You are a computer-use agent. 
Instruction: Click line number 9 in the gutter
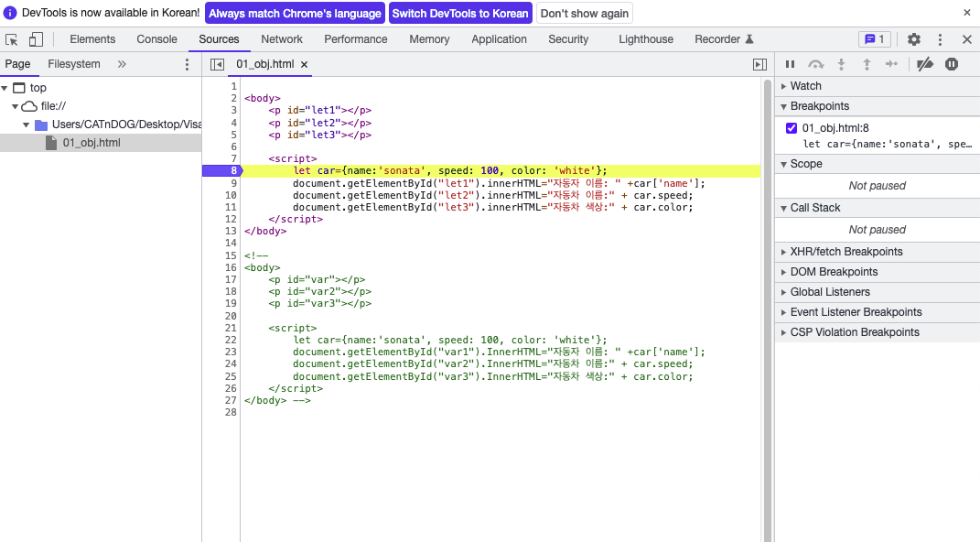coord(233,183)
